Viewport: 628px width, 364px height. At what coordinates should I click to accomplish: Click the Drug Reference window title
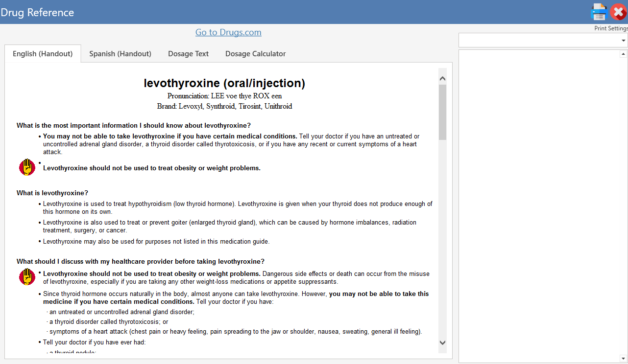[37, 12]
